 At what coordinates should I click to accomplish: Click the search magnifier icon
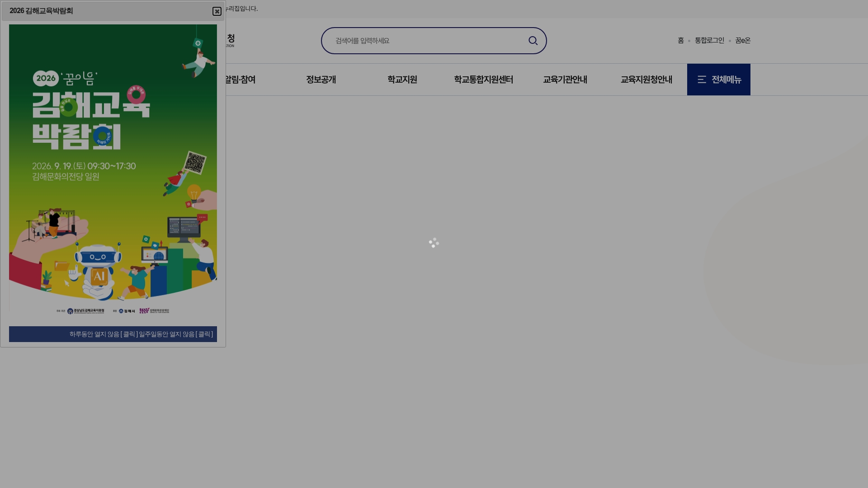click(533, 41)
